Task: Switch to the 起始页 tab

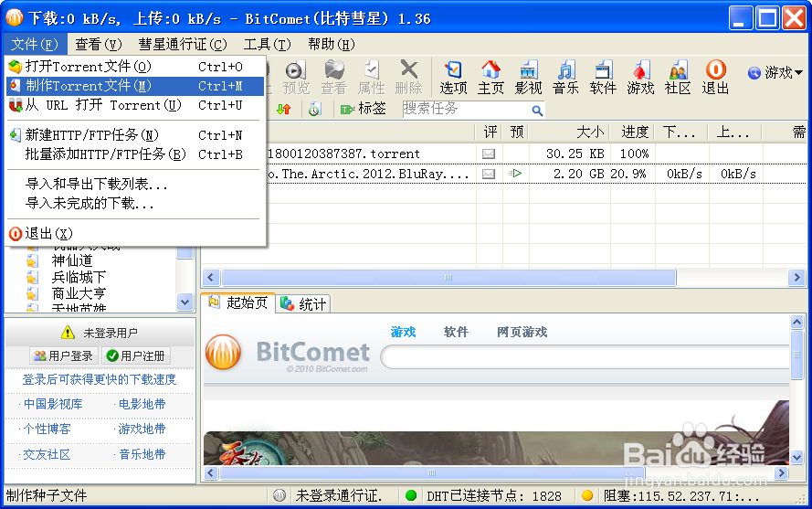Action: [238, 302]
